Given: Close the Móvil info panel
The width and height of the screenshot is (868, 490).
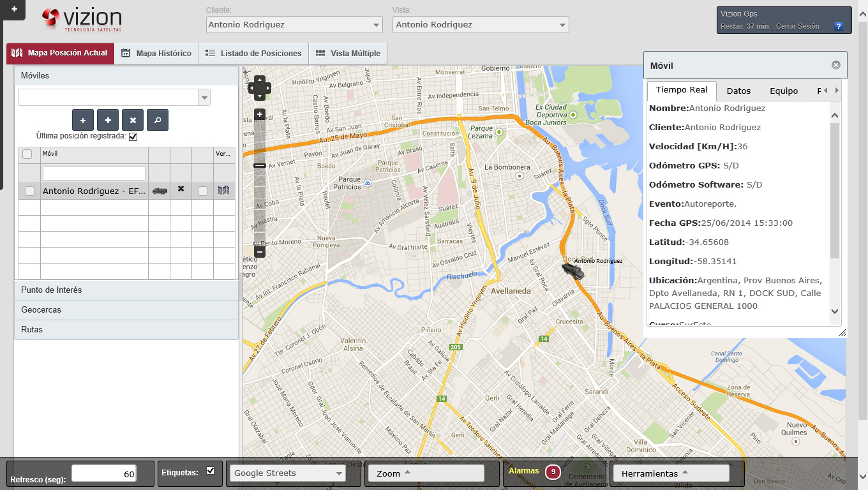Looking at the screenshot, I should point(836,65).
